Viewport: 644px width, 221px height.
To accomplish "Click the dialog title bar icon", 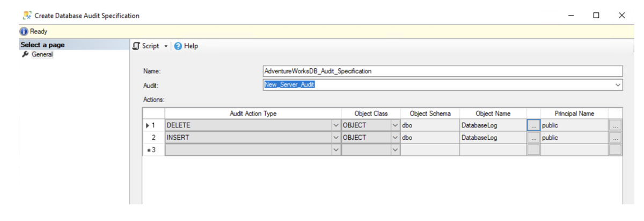I will click(x=27, y=16).
